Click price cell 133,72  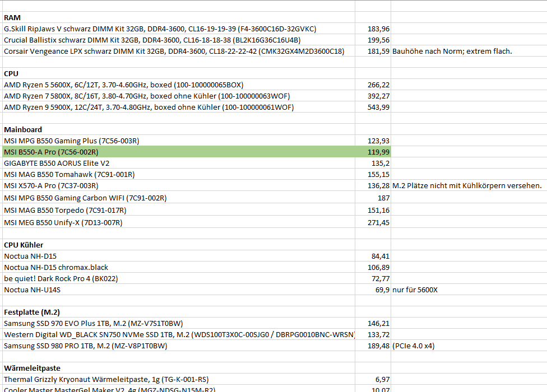coord(373,334)
